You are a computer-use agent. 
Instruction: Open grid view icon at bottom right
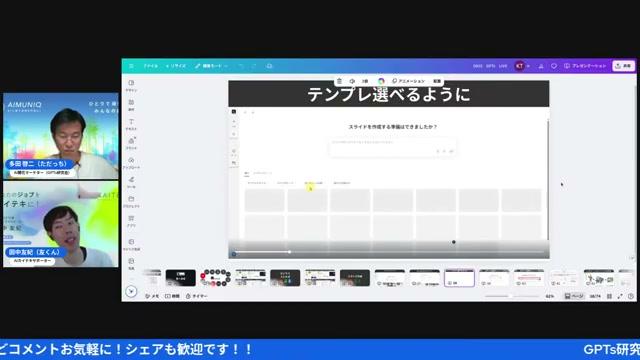tap(609, 296)
